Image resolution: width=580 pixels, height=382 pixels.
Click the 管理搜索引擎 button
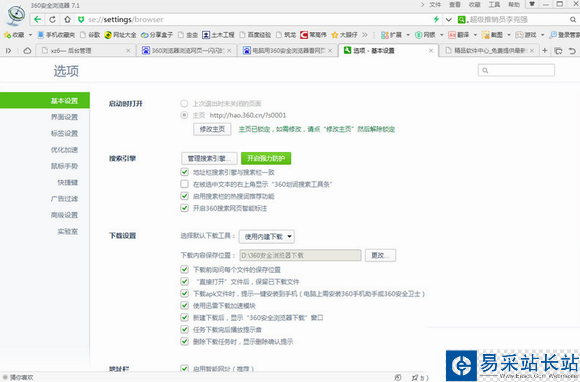pos(209,158)
